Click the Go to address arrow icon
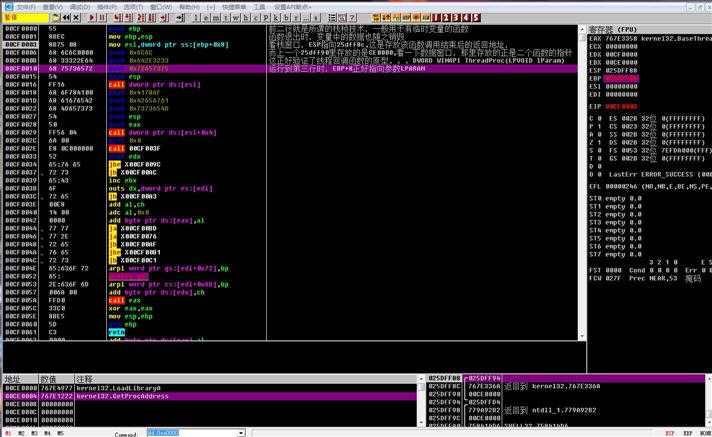Screen dimensions: 712x437 [x=180, y=18]
